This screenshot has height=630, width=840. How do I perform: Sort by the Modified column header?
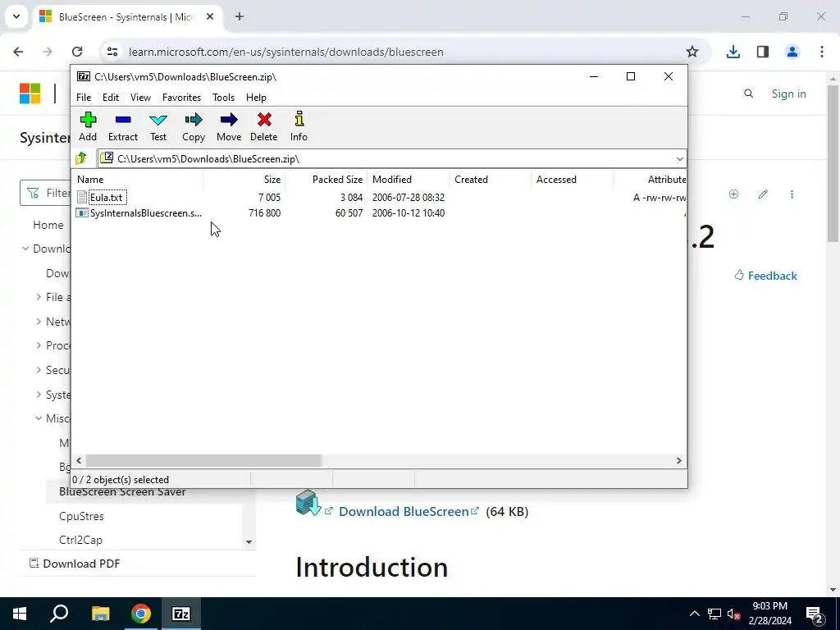tap(409, 180)
